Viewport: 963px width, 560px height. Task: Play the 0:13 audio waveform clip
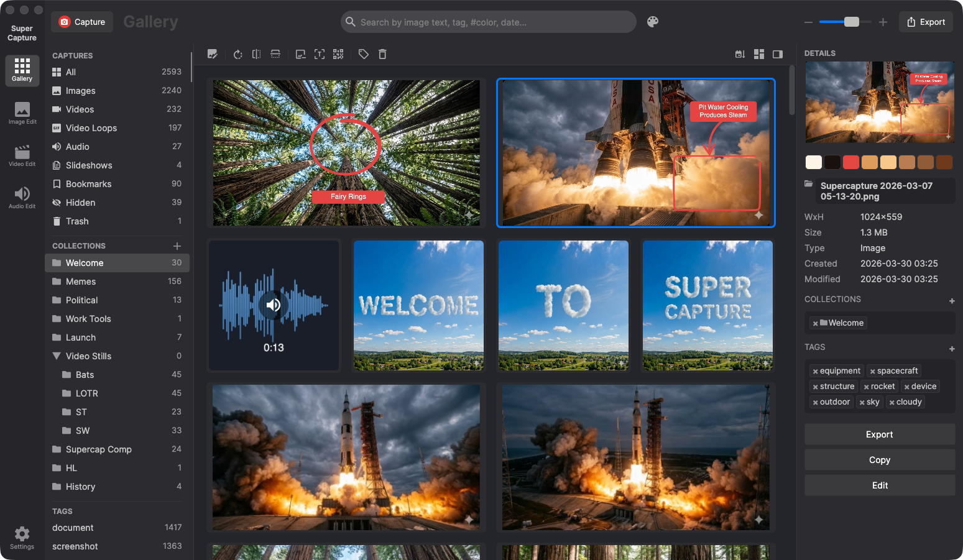[274, 305]
